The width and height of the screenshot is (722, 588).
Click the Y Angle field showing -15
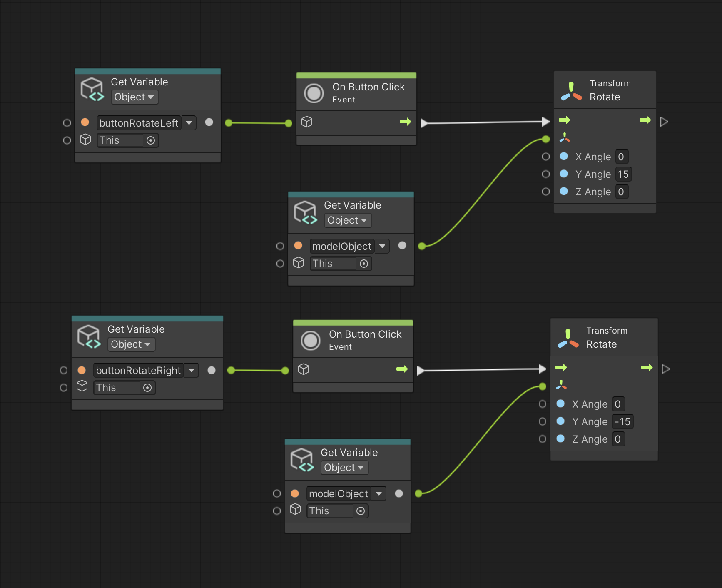(622, 421)
